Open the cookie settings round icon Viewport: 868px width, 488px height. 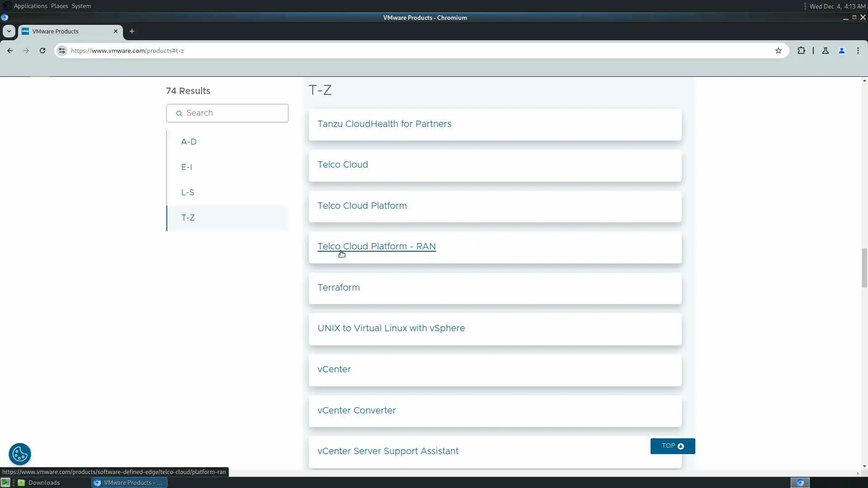click(x=19, y=454)
